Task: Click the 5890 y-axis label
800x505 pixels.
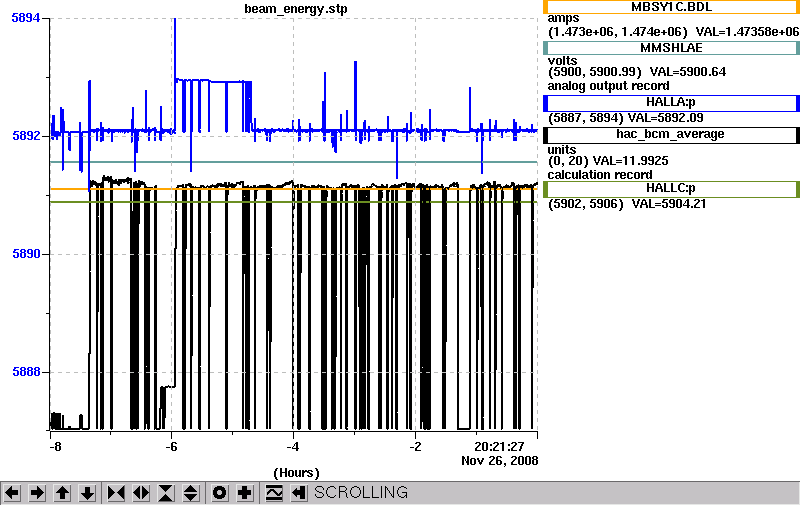Action: [x=26, y=254]
